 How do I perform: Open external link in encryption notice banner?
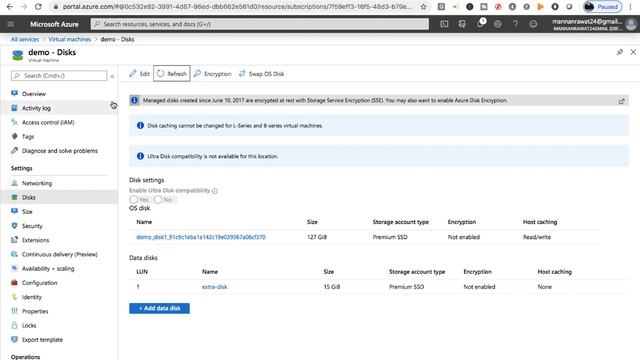[x=621, y=101]
